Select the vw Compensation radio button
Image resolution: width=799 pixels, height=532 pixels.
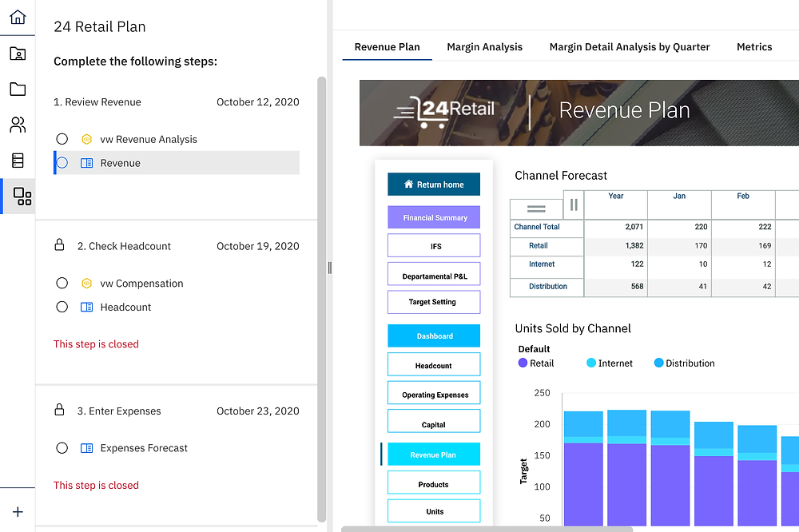tap(62, 284)
